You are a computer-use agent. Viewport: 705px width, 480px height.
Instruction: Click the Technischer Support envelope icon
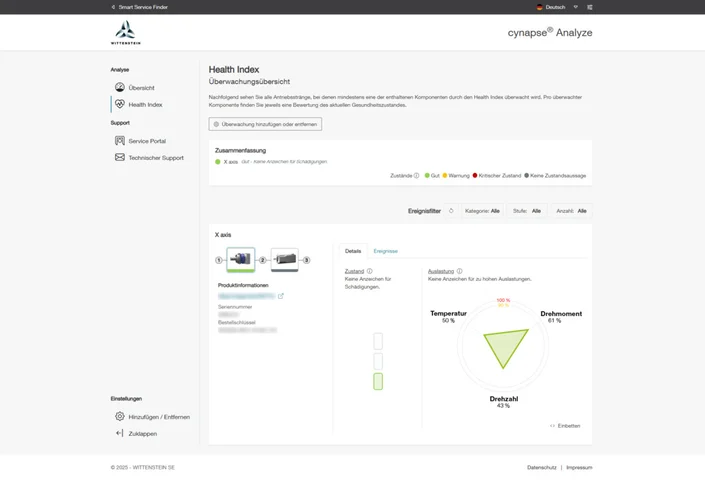pyautogui.click(x=120, y=158)
